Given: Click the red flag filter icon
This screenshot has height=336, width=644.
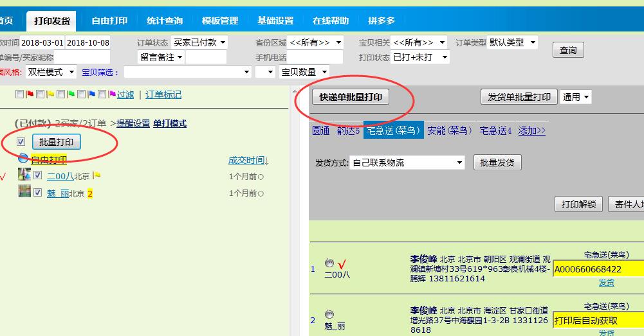Looking at the screenshot, I should click(30, 95).
